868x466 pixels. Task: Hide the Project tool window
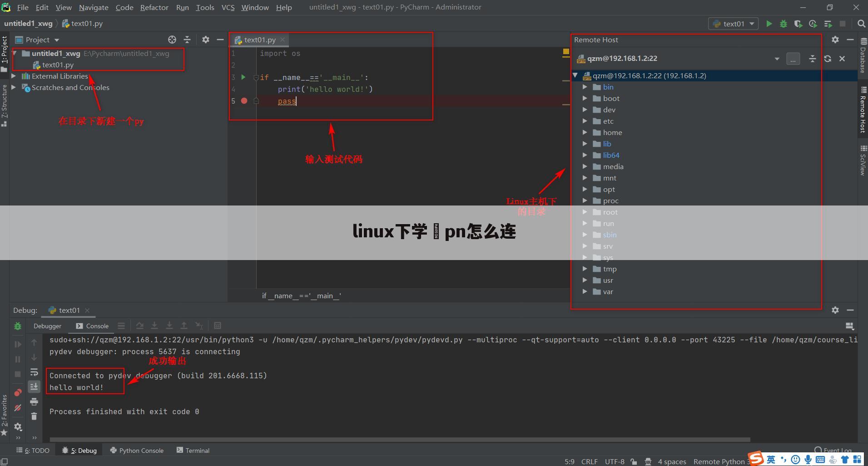tap(220, 40)
